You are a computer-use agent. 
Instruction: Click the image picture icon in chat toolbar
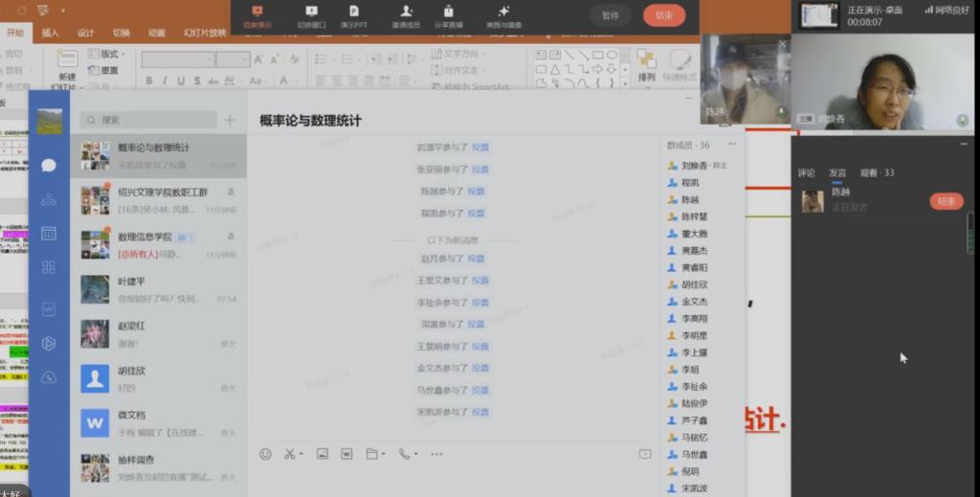(323, 454)
